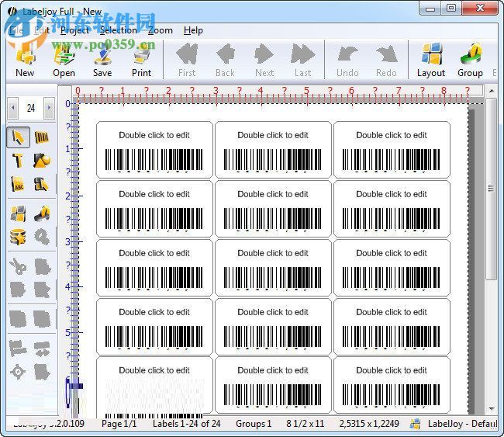Create a new label file with New
Image resolution: width=504 pixels, height=437 pixels.
pyautogui.click(x=25, y=61)
